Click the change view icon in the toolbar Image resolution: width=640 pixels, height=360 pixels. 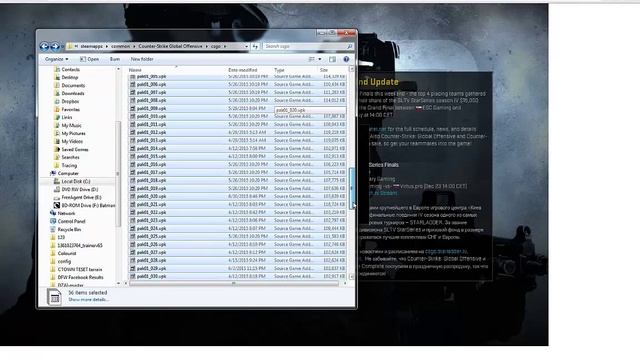[312, 59]
